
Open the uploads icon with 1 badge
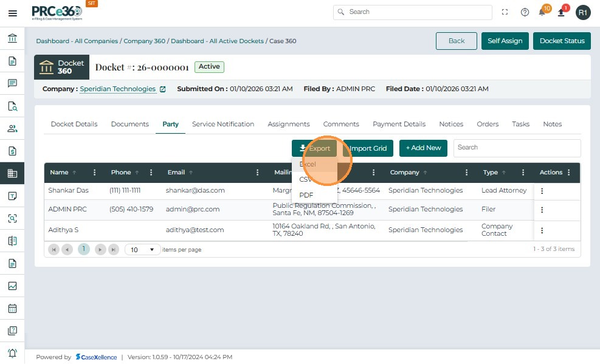pyautogui.click(x=561, y=13)
